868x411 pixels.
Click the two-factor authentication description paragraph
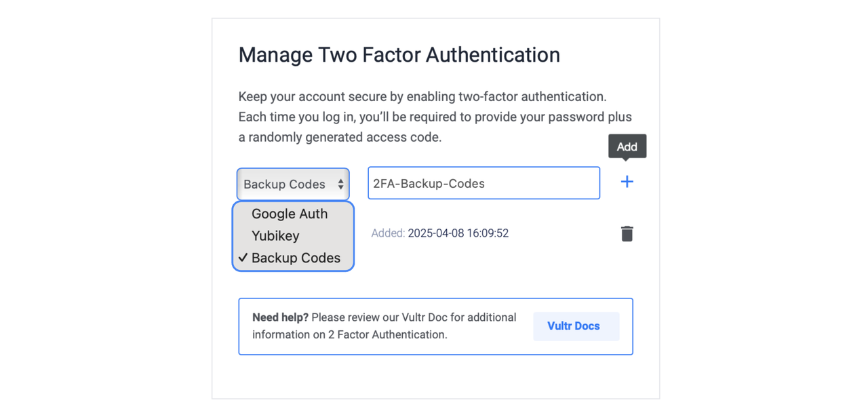(434, 117)
